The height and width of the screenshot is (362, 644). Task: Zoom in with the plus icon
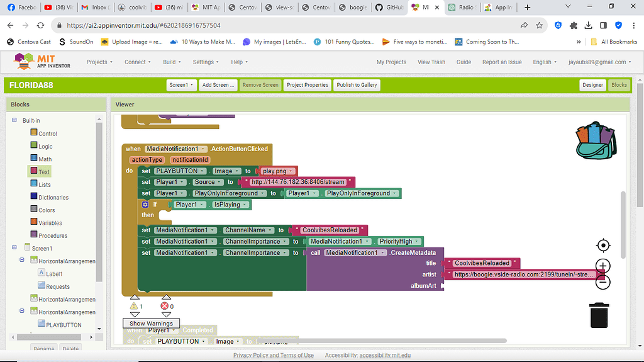tap(602, 266)
